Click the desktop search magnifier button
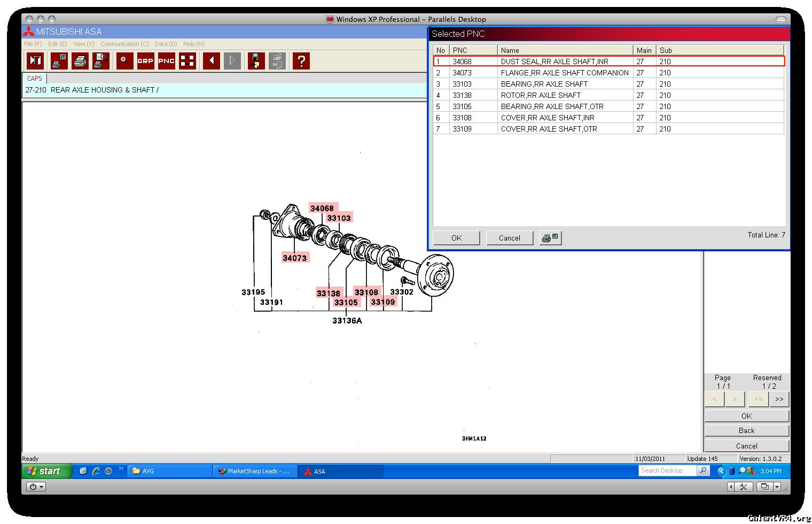This screenshot has width=812, height=524. [704, 471]
